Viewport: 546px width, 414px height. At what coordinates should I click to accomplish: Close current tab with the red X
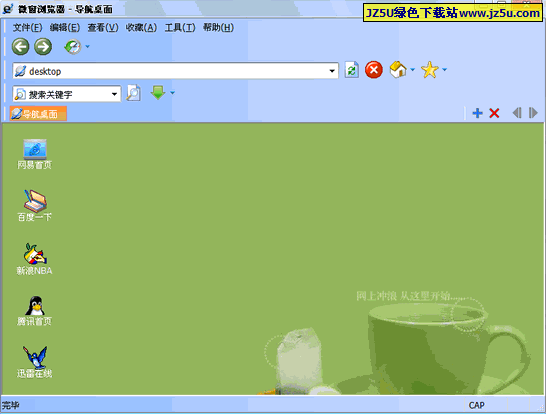tap(494, 113)
